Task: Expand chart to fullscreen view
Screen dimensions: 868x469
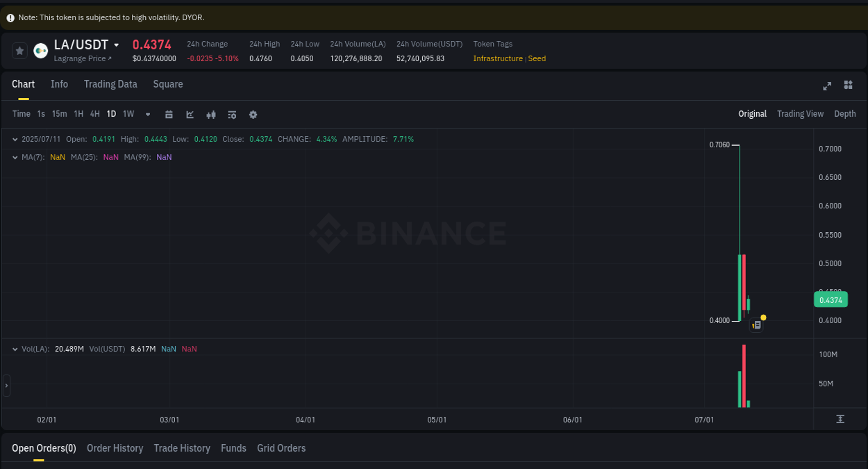Action: [827, 86]
